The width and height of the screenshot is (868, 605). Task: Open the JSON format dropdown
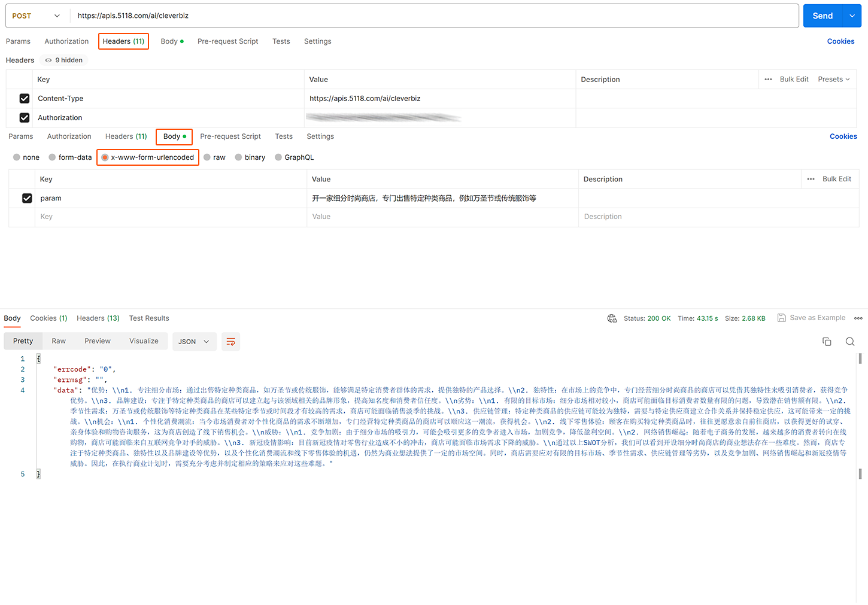click(194, 342)
